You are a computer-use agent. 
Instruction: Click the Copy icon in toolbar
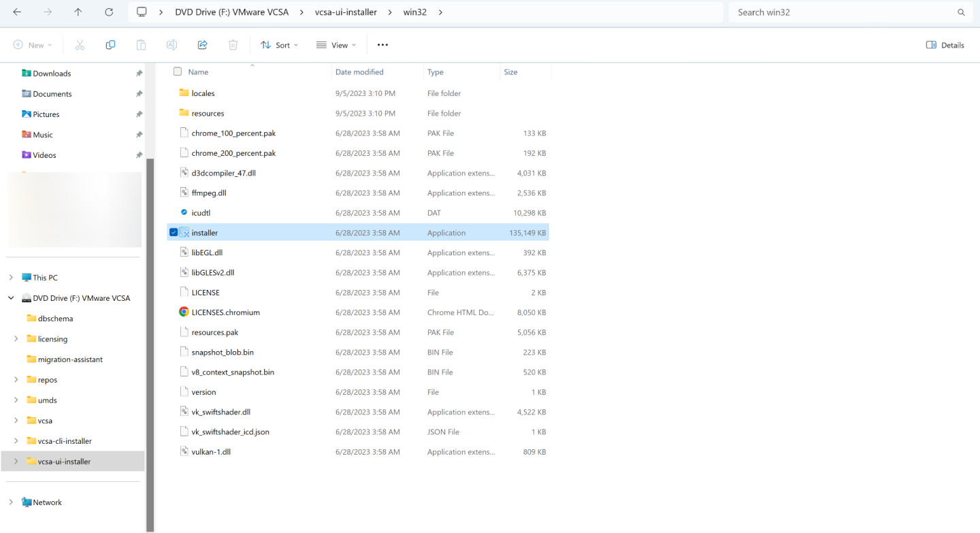pyautogui.click(x=110, y=45)
